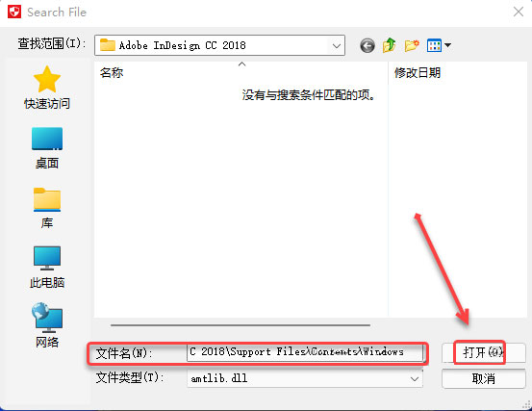This screenshot has height=411, width=532.
Task: Expand the 文件类型 amtlib.dll dropdown
Action: tap(414, 378)
